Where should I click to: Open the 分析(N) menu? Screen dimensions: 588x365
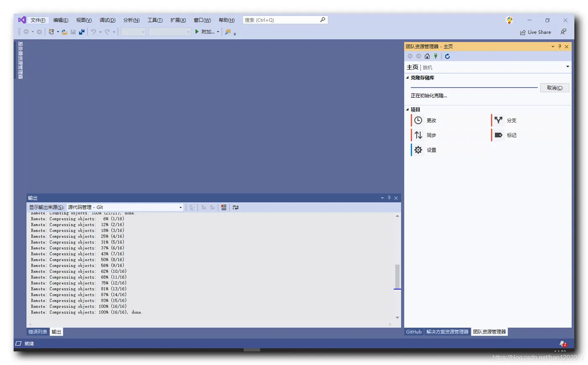pos(131,20)
